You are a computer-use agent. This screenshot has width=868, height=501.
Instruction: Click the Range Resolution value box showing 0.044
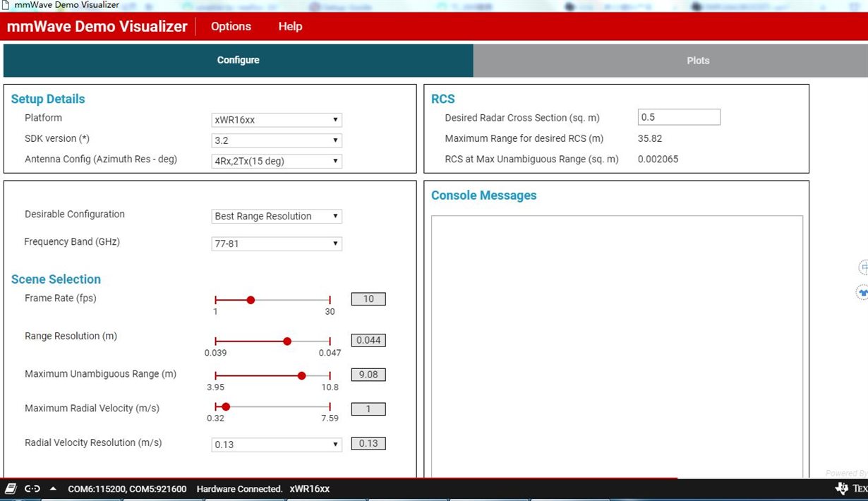point(368,340)
